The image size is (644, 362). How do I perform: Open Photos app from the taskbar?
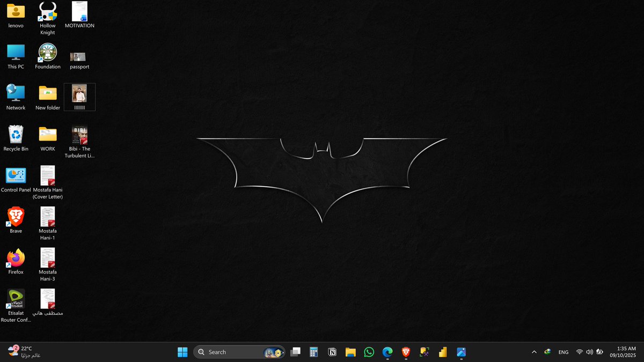(461, 352)
